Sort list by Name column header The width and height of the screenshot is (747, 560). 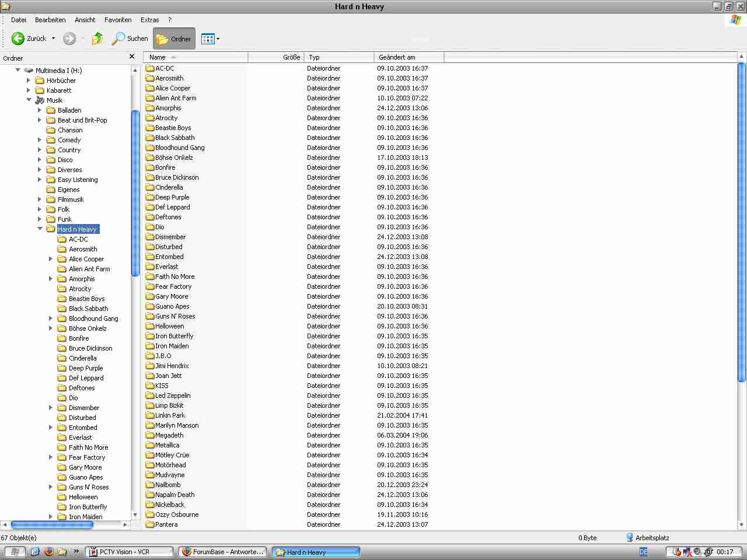click(x=196, y=57)
